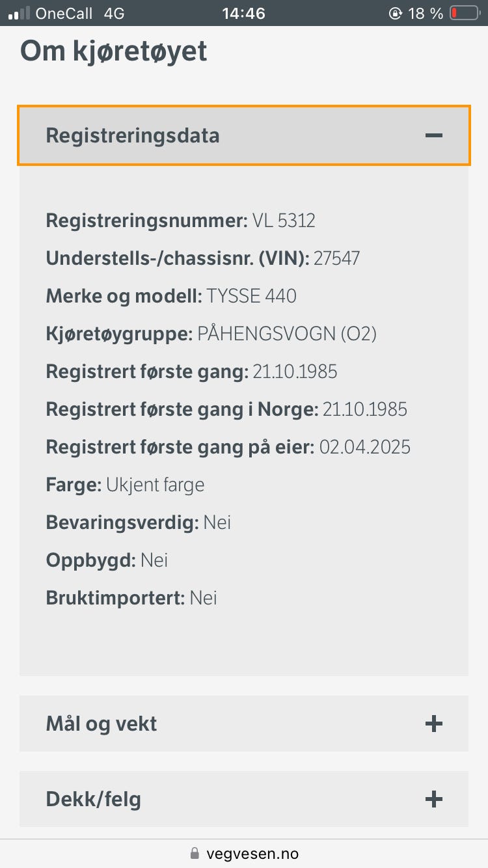
Task: Tap the lock icon beside vegvesen.no
Action: click(194, 853)
